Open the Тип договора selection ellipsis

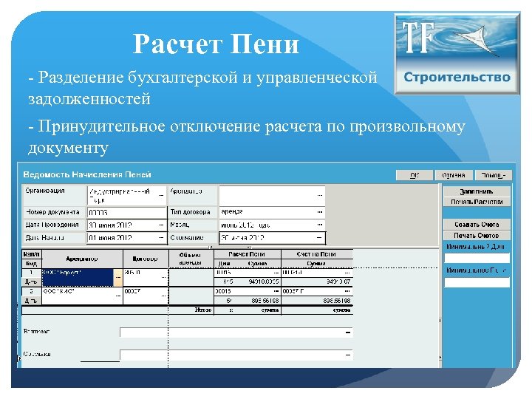click(320, 212)
